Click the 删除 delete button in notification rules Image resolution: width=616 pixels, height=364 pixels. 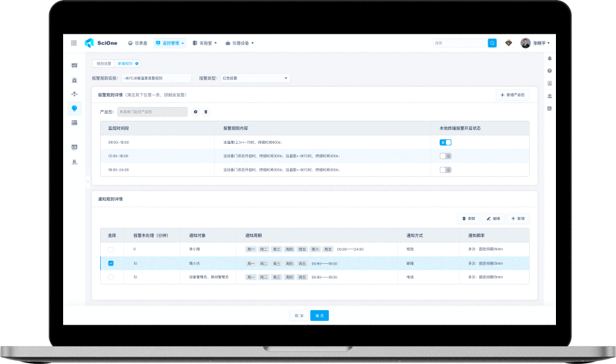[x=469, y=219]
